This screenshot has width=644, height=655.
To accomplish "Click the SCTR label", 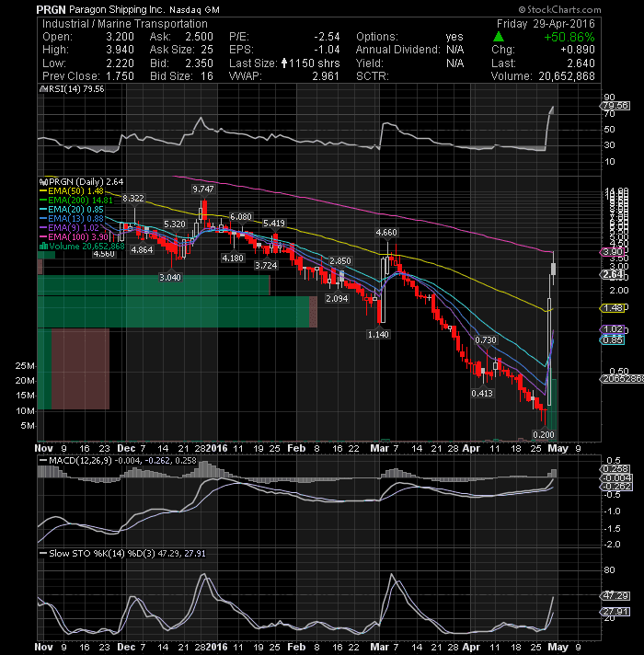I will point(372,76).
